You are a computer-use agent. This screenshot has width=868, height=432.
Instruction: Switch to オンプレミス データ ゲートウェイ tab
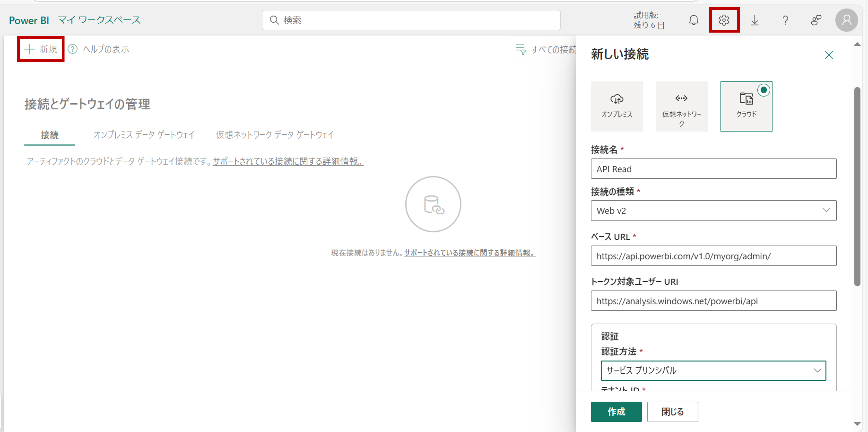point(144,135)
